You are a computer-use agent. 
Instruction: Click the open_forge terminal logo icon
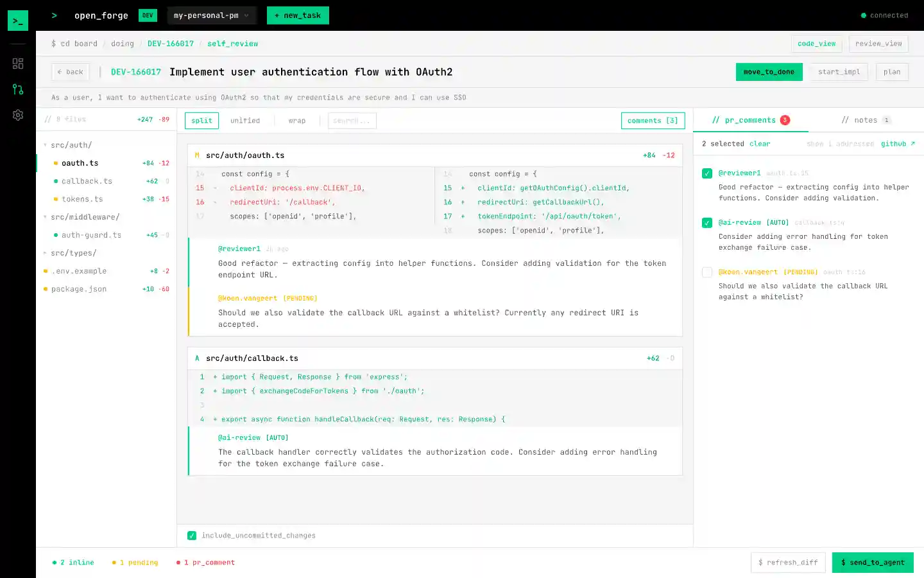pos(17,20)
